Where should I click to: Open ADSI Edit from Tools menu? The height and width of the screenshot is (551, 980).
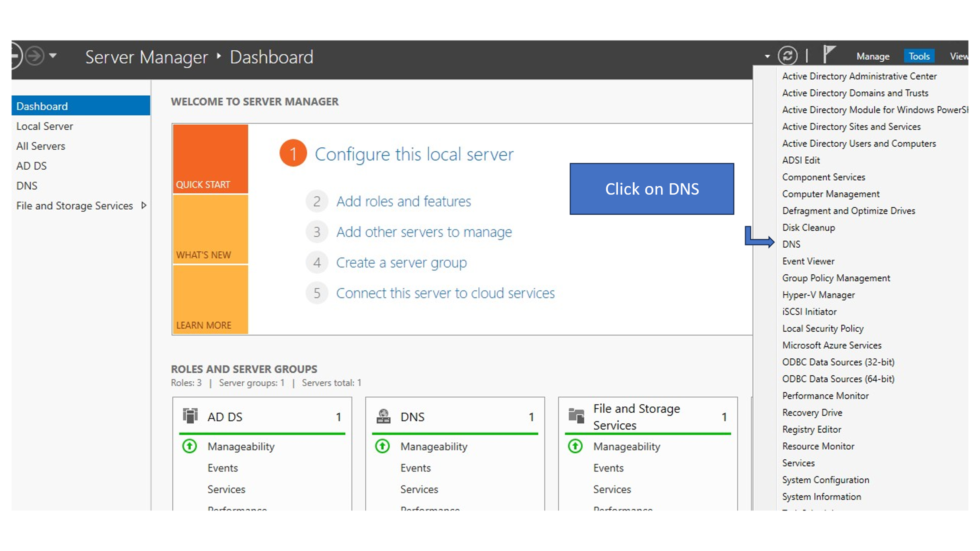(x=801, y=160)
